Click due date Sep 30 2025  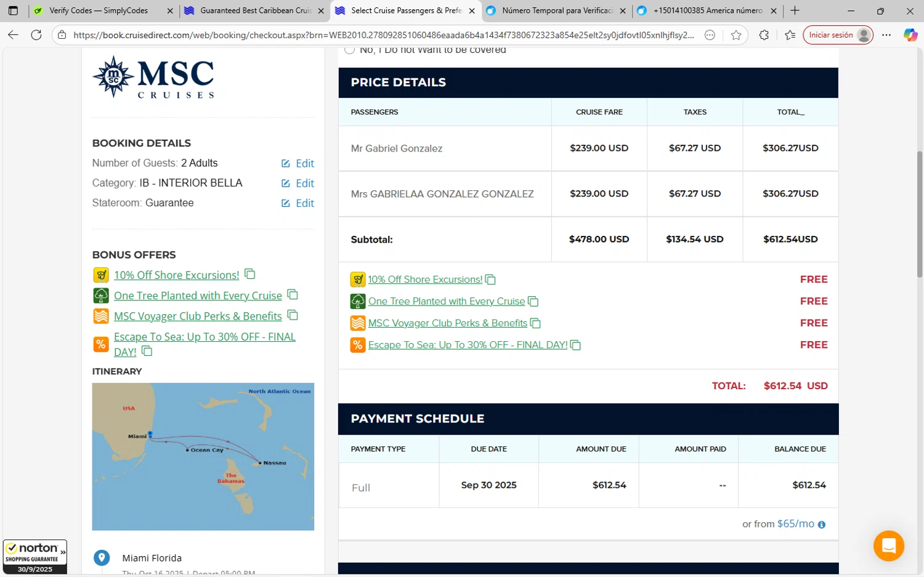489,485
